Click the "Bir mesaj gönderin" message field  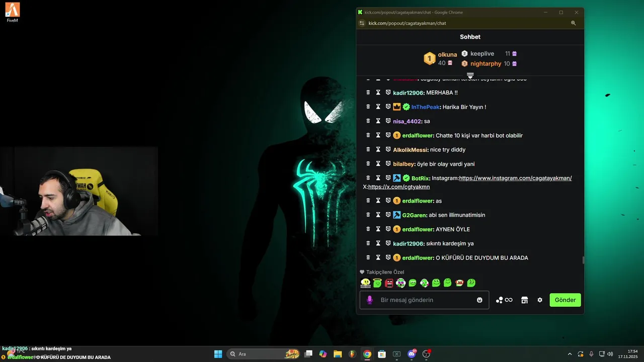pyautogui.click(x=424, y=300)
